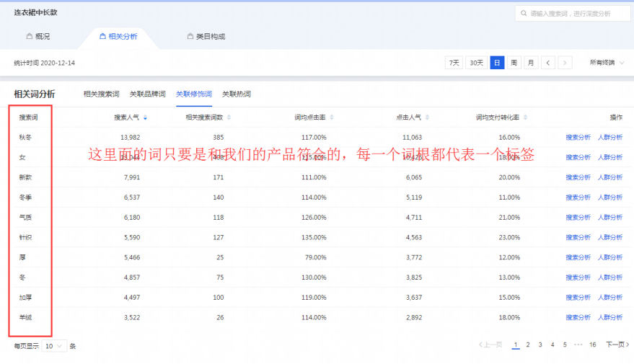Open 搜索分析 for 气质 row

[x=578, y=218]
